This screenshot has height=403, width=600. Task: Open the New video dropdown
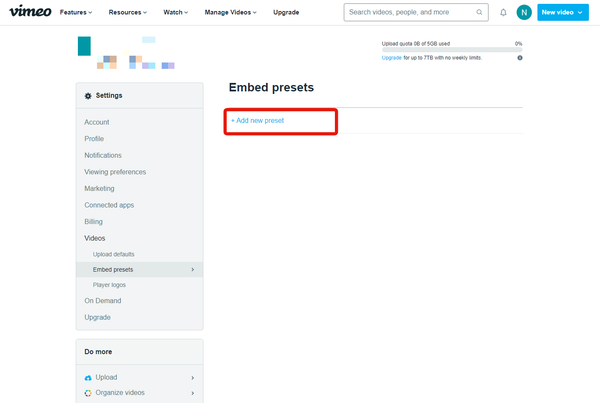click(x=563, y=12)
